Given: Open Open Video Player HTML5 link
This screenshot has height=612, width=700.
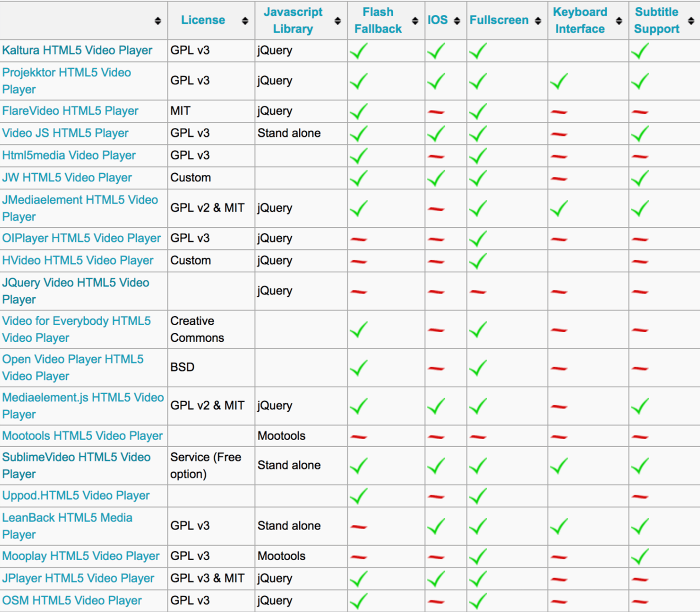Looking at the screenshot, I should [x=73, y=368].
